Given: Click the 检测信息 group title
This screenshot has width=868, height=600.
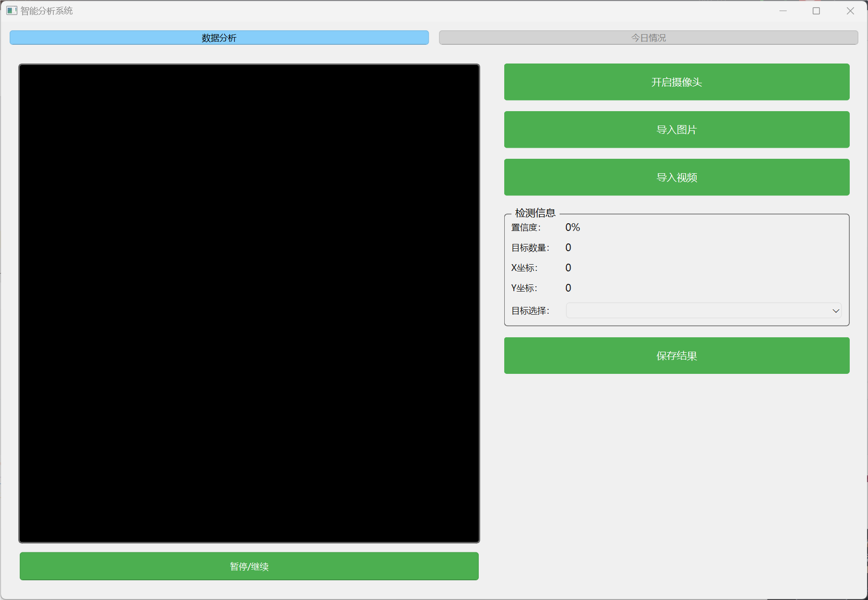Looking at the screenshot, I should [535, 213].
